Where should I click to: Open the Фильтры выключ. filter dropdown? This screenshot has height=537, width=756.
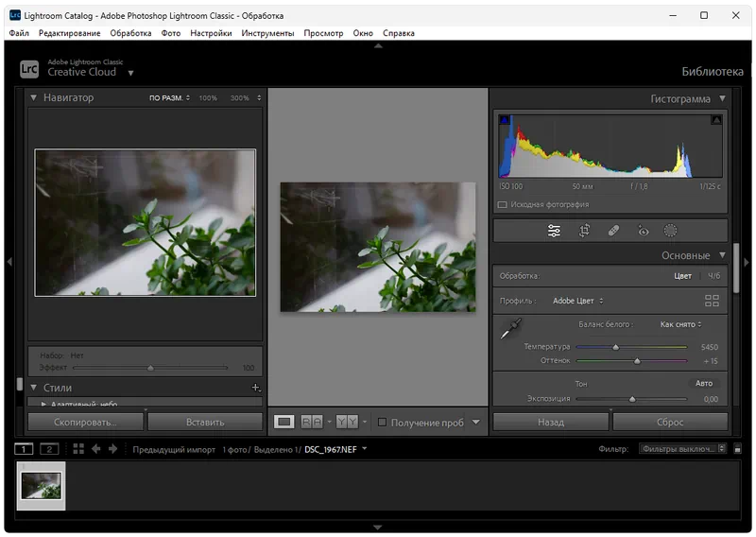(682, 449)
